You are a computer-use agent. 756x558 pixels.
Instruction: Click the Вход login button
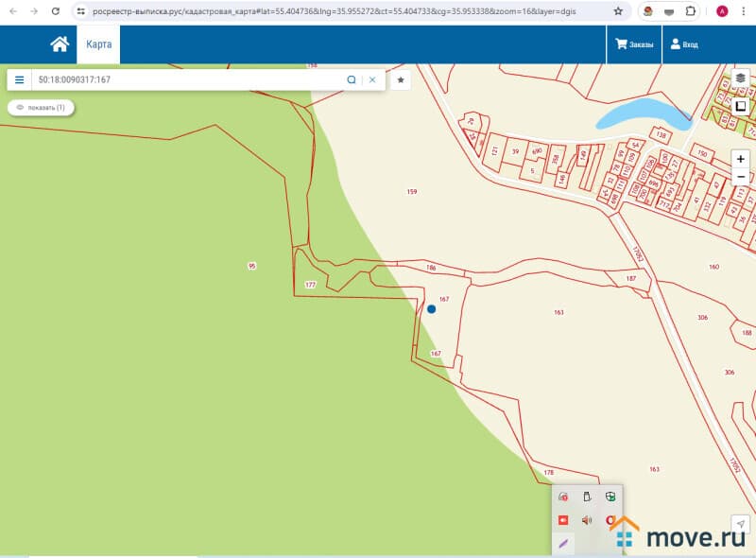click(683, 44)
